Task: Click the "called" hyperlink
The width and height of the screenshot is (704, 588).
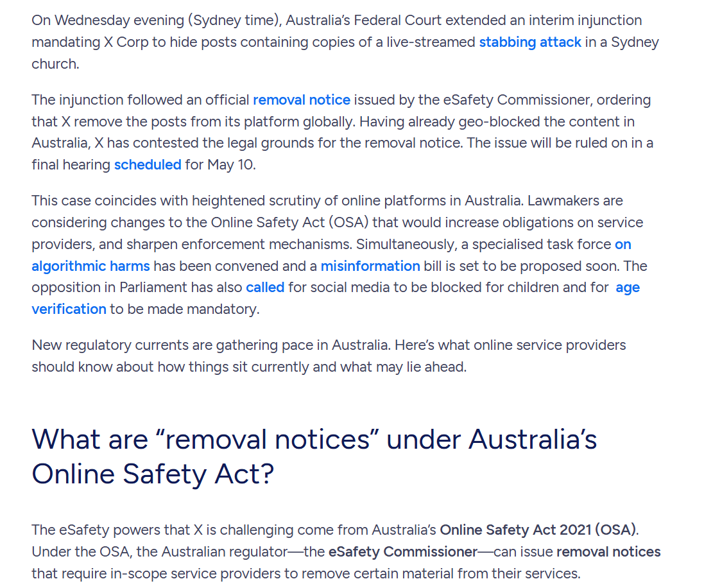Action: [x=265, y=287]
